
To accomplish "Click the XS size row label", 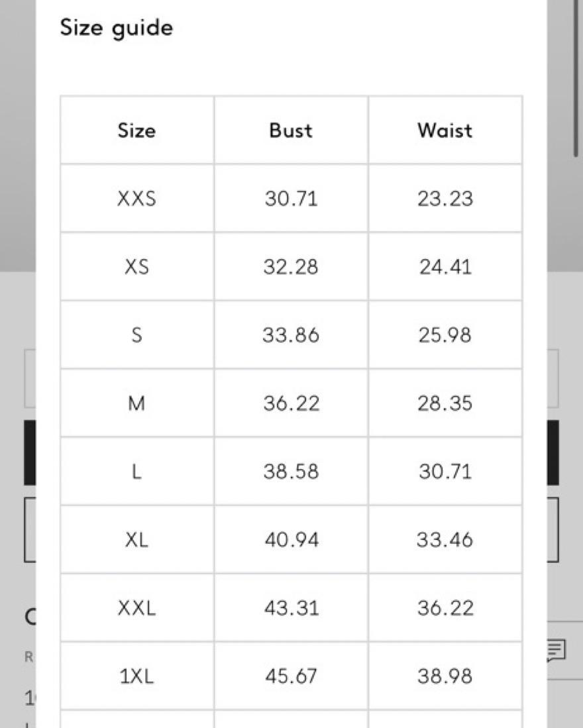I will click(137, 267).
